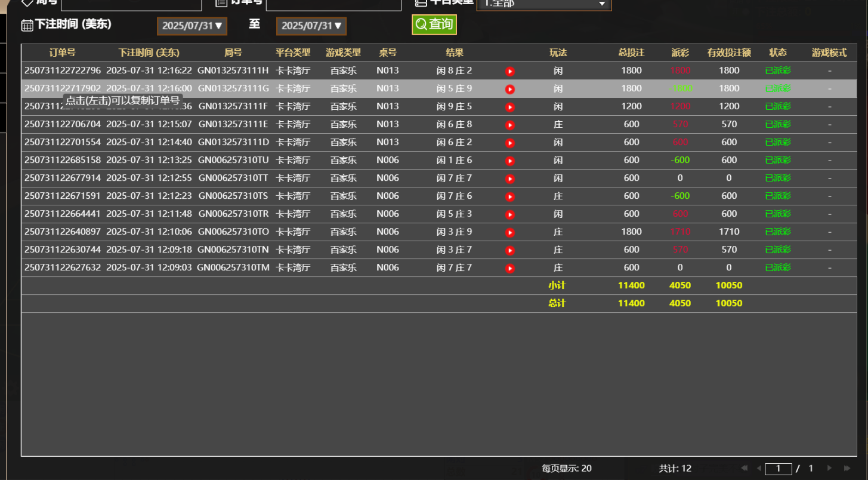Play replay video for round GN006257310TO
868x480 pixels.
click(x=510, y=233)
